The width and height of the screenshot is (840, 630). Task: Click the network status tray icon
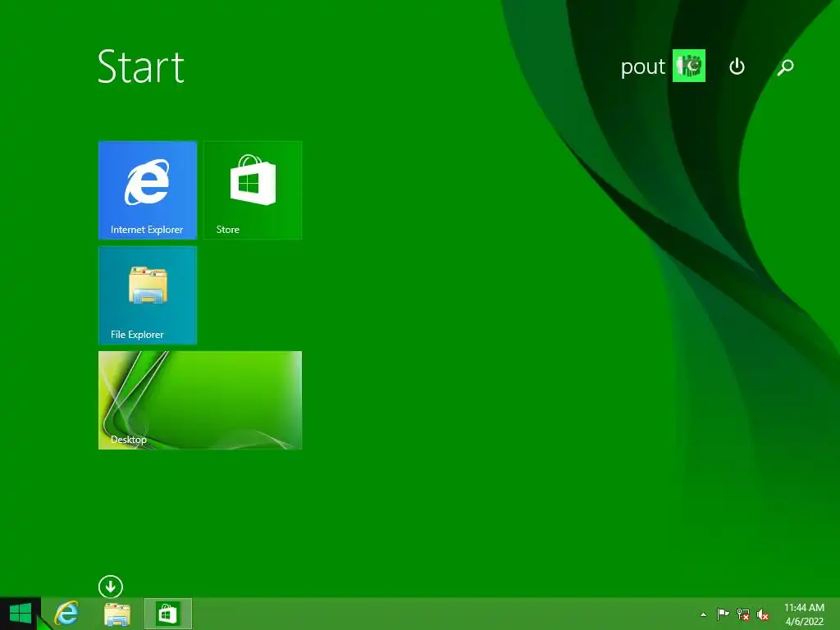743,614
